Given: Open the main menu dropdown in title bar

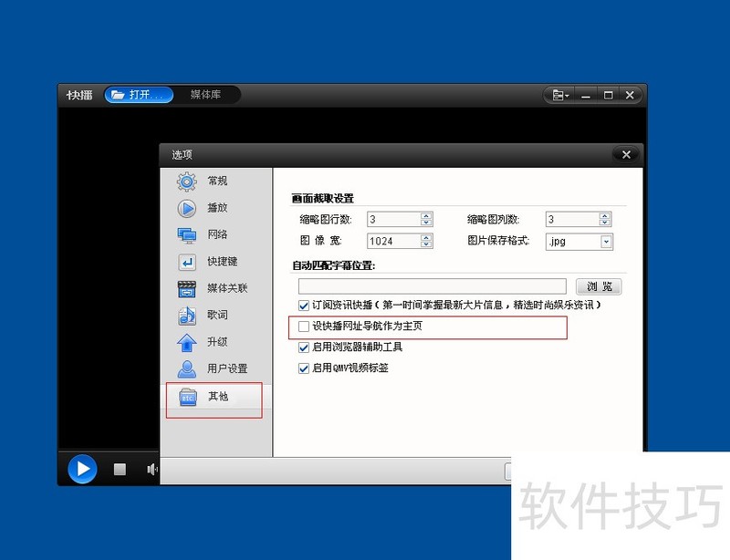Looking at the screenshot, I should [x=560, y=95].
